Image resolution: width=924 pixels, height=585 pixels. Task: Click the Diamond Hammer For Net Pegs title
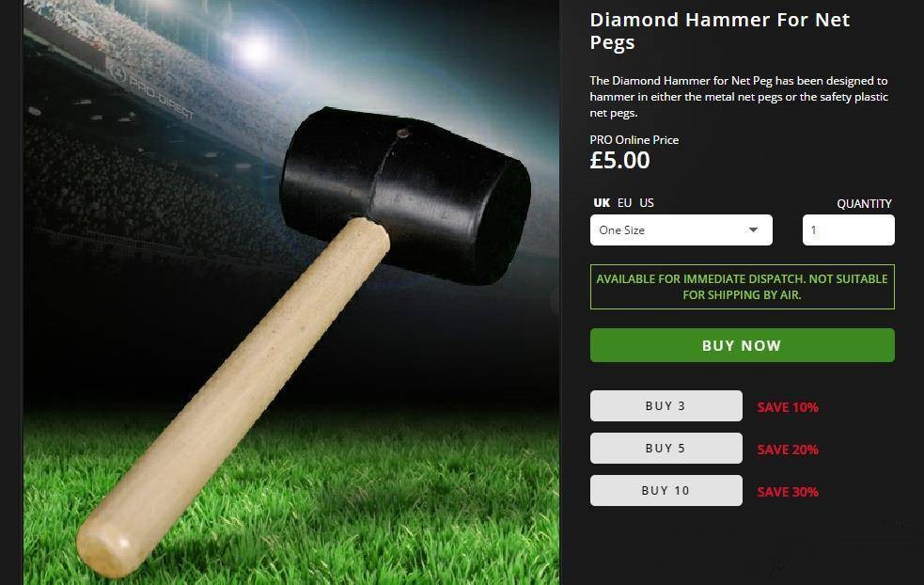pyautogui.click(x=719, y=31)
